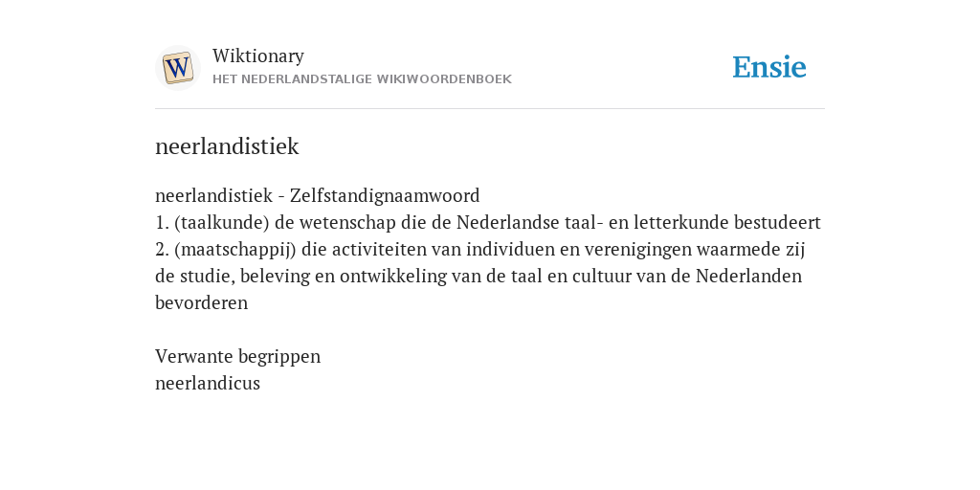This screenshot has height=490, width=980.
Task: Click the Wiktionary W tile logo icon
Action: pyautogui.click(x=177, y=68)
